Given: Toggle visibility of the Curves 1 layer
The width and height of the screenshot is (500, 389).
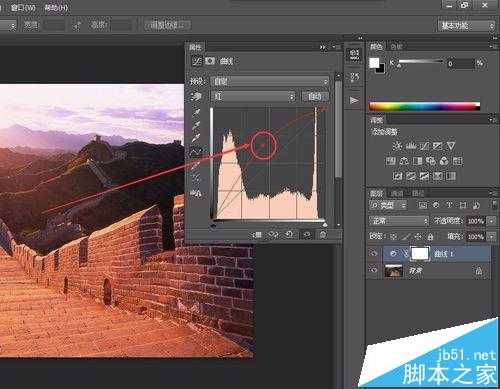Looking at the screenshot, I should [x=374, y=254].
